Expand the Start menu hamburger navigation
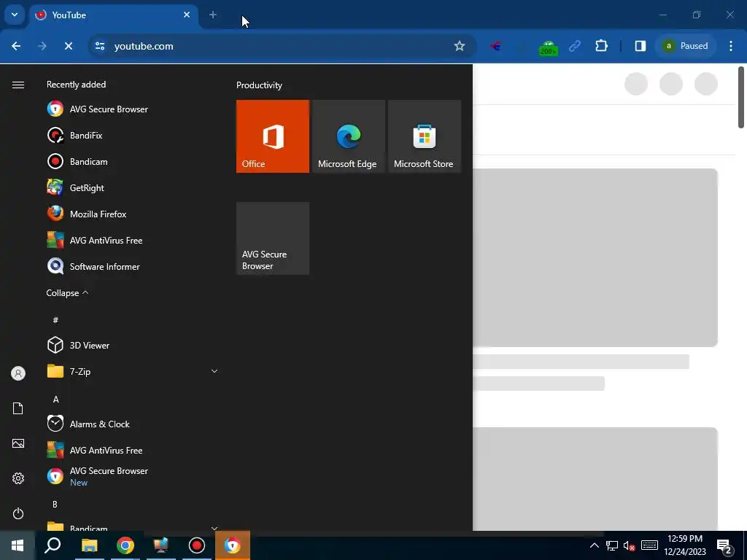The height and width of the screenshot is (560, 747). 18,85
